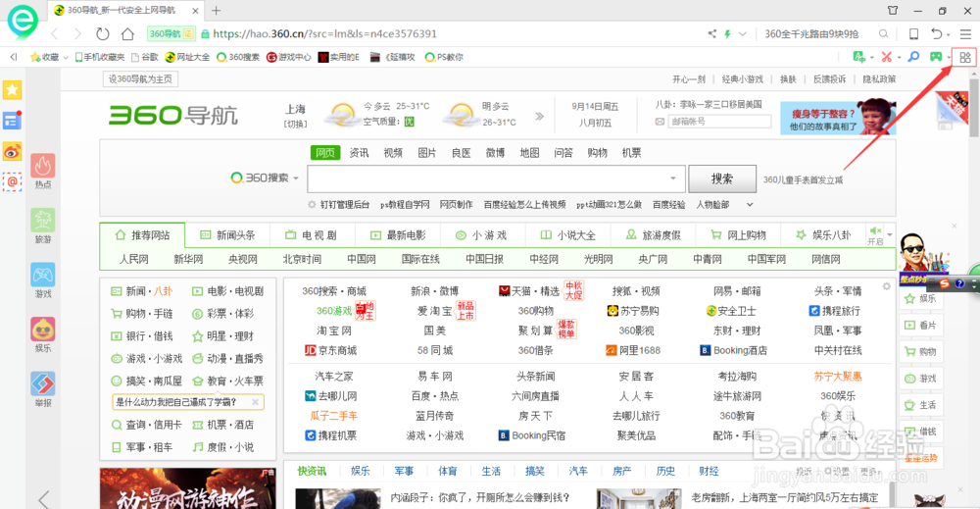Screen dimensions: 980x509
Task: Click the blue magnifier find icon
Action: coord(913,57)
